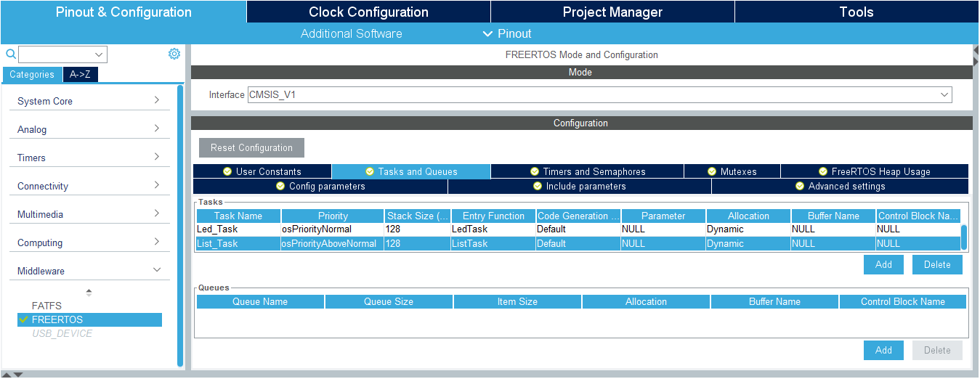Image resolution: width=980 pixels, height=379 pixels.
Task: Click Task Name column header
Action: tap(238, 216)
